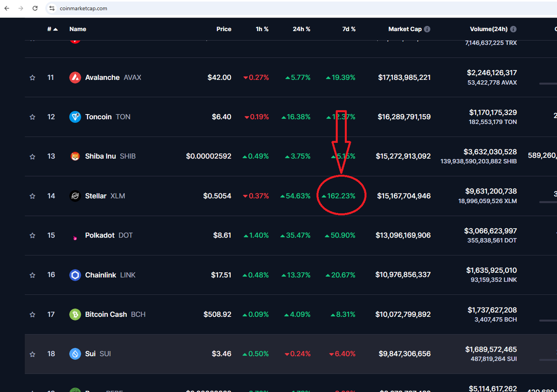Star Toncoin to add to watchlist
Viewport: 557px width, 392px height.
(x=32, y=117)
